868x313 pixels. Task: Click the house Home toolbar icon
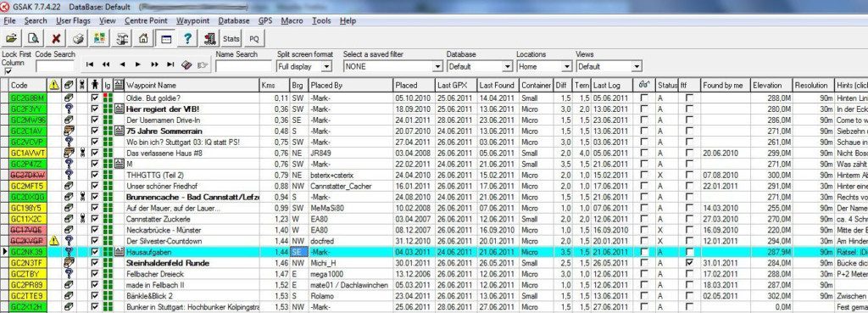[x=143, y=39]
